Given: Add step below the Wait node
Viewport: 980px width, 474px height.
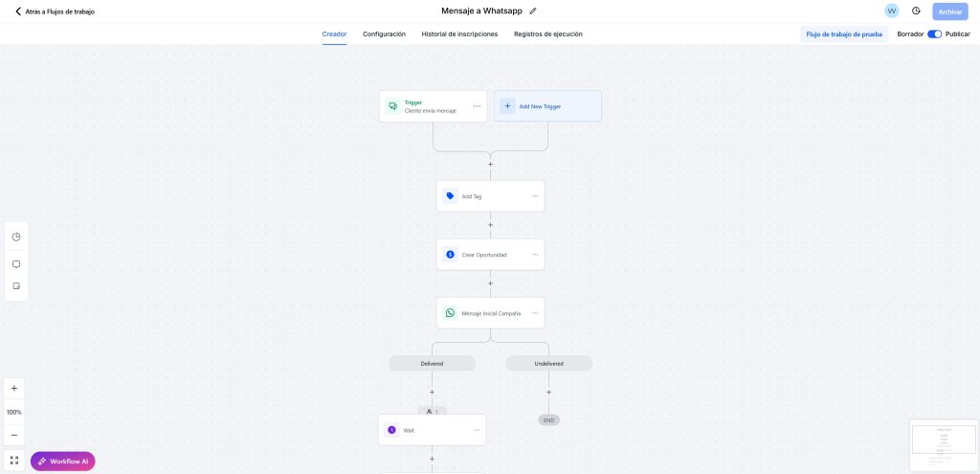Looking at the screenshot, I should point(432,459).
